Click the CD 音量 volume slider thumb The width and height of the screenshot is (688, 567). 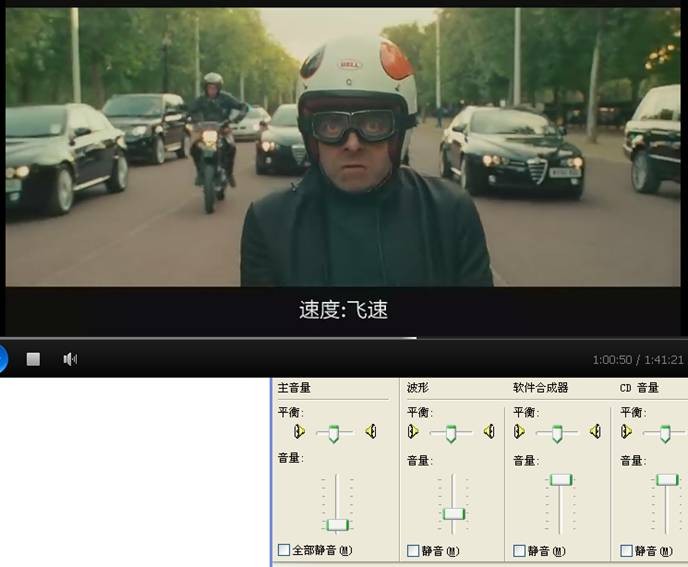667,480
